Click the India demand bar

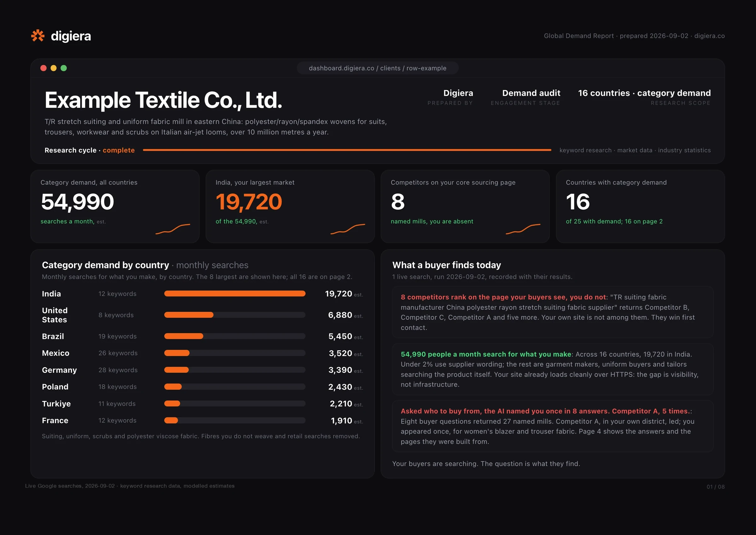pyautogui.click(x=235, y=294)
